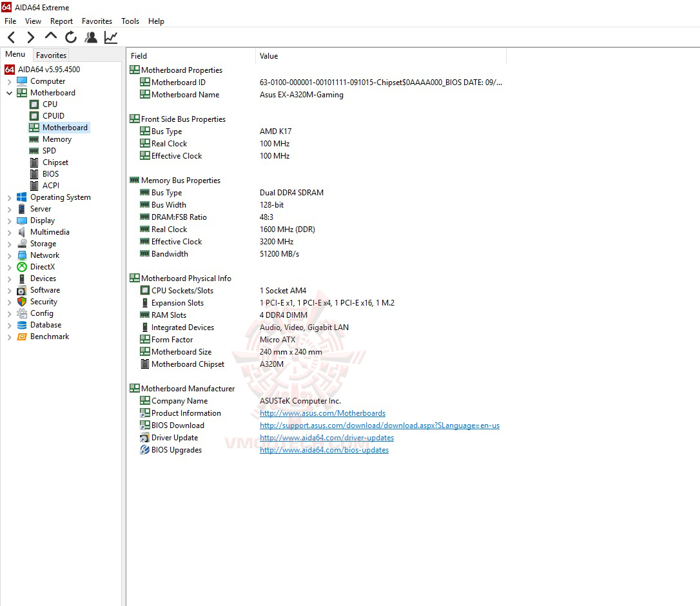
Task: Click the Config icon in tree
Action: click(22, 313)
